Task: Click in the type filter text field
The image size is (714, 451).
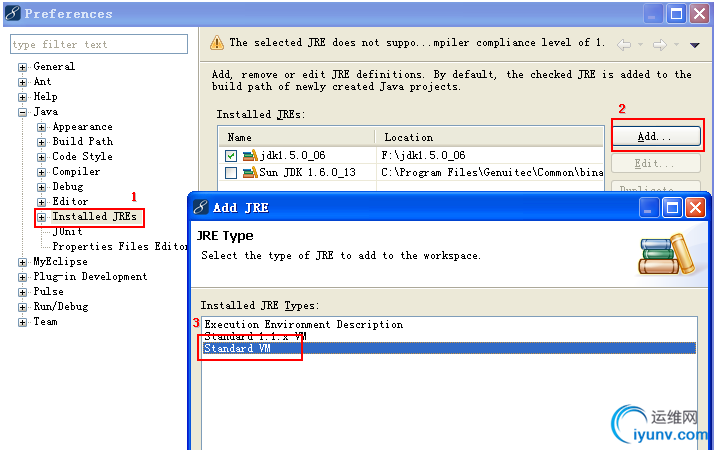Action: click(x=99, y=44)
